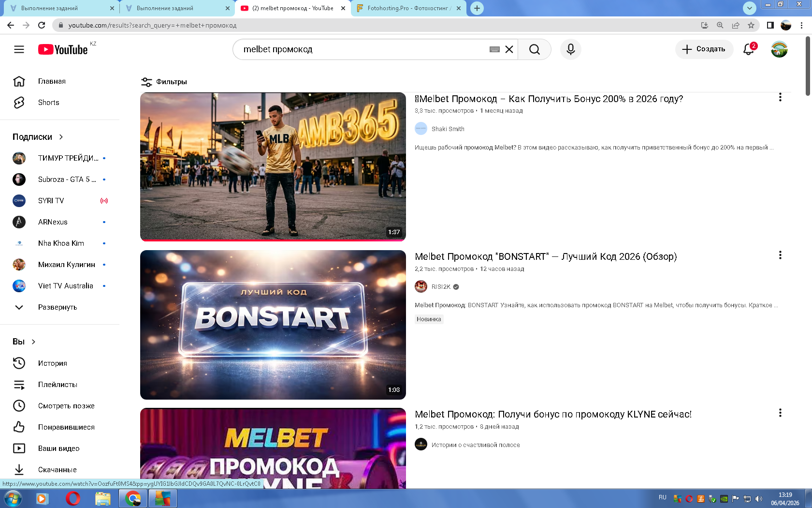Play the MELBET ПРОМОКОД thumbnail
The height and width of the screenshot is (508, 812).
tap(273, 448)
